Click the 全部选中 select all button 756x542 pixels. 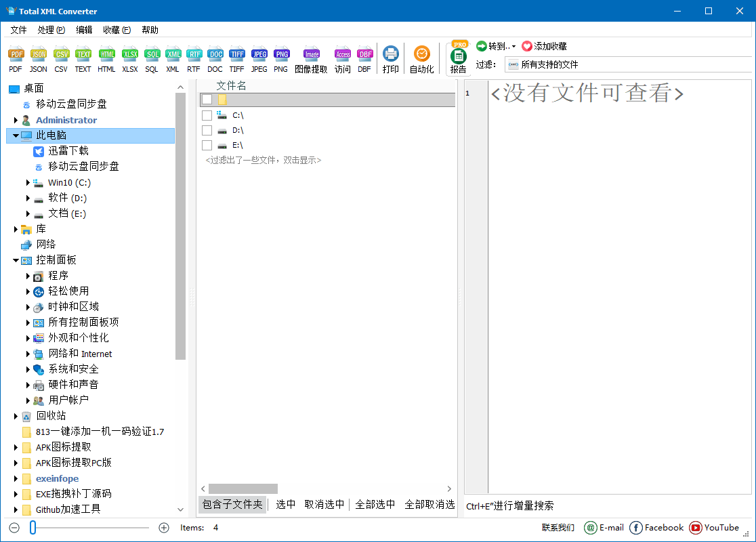tap(375, 504)
